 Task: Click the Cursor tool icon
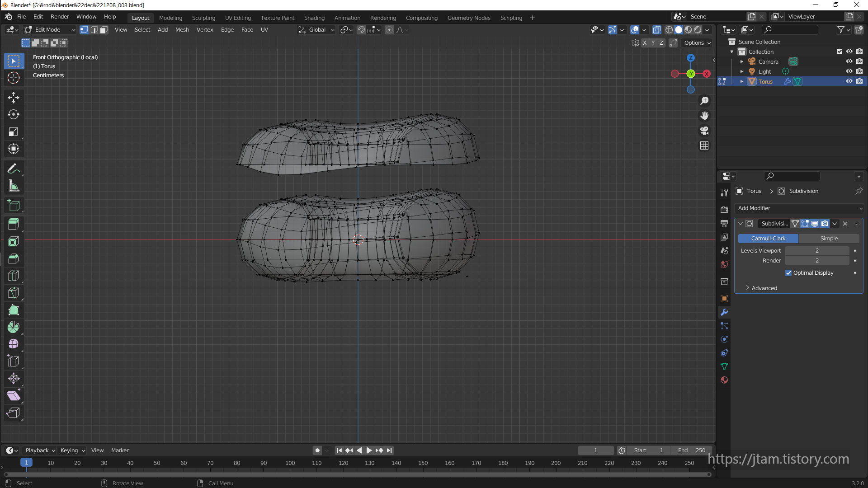click(14, 78)
